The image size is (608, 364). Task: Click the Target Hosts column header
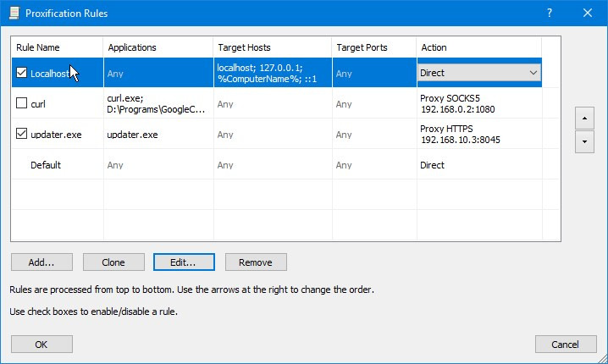click(x=273, y=47)
